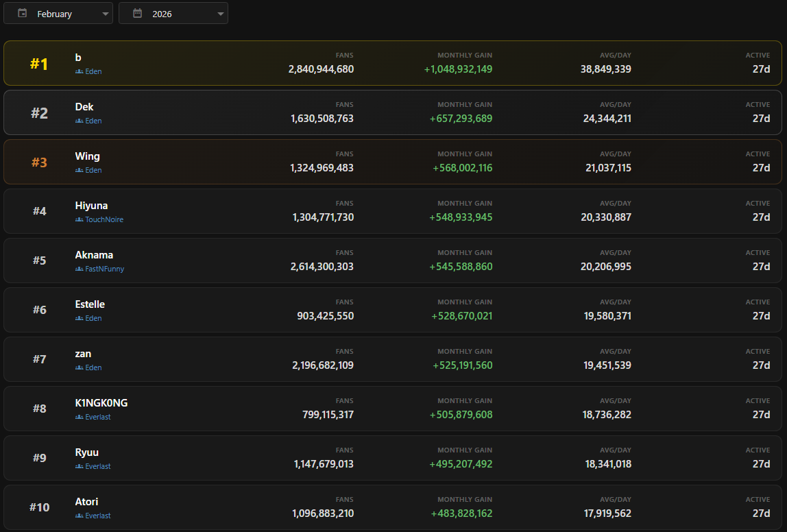Click the #4 rank label
Image resolution: width=787 pixels, height=532 pixels.
[x=40, y=211]
